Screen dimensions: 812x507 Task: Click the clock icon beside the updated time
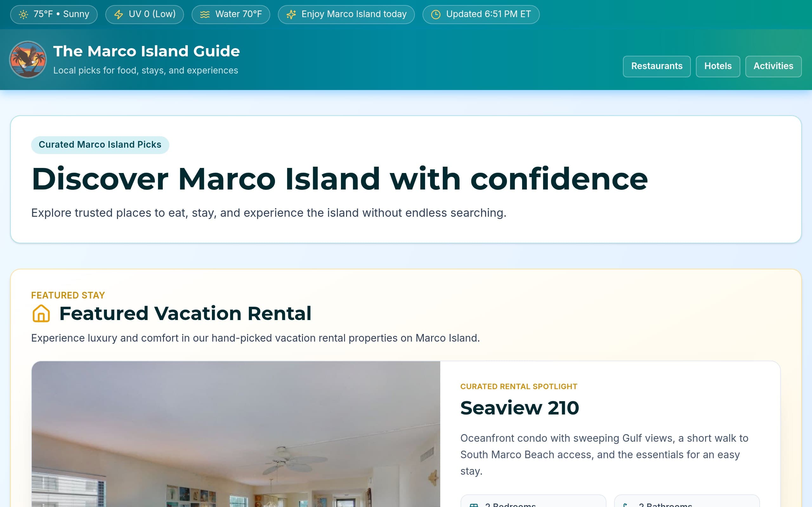click(x=436, y=14)
